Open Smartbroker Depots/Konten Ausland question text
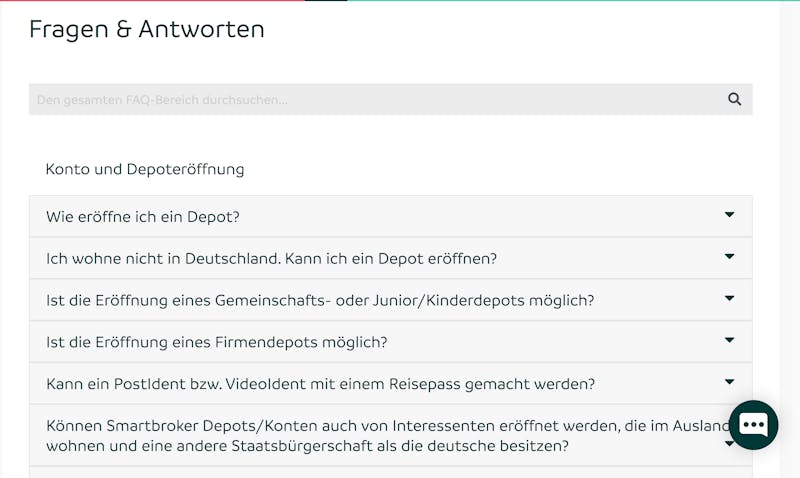The image size is (800, 478). point(388,436)
